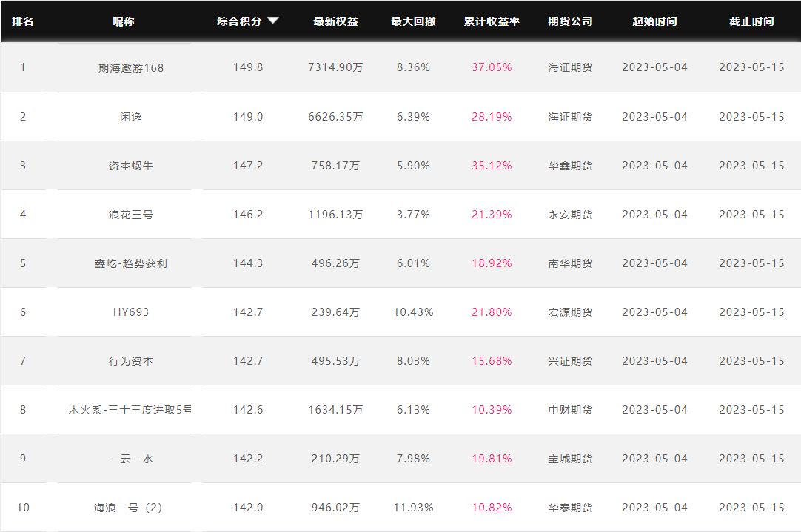The width and height of the screenshot is (801, 532).
Task: Click drawdown value 8.36%
Action: coord(413,67)
